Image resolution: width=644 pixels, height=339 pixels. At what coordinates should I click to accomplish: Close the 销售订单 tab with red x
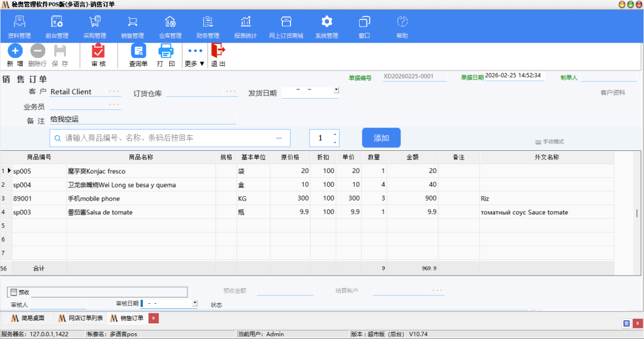[153, 318]
